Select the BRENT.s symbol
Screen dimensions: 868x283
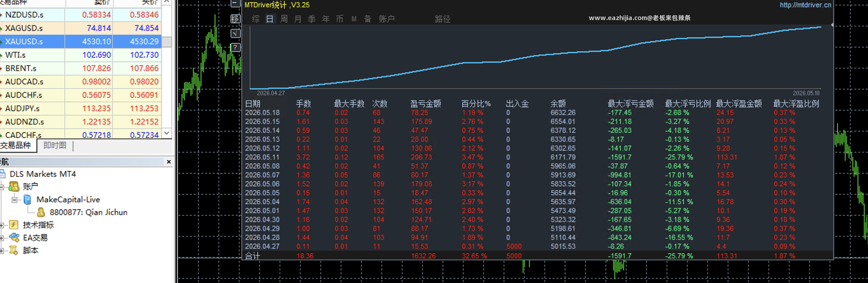pyautogui.click(x=21, y=68)
